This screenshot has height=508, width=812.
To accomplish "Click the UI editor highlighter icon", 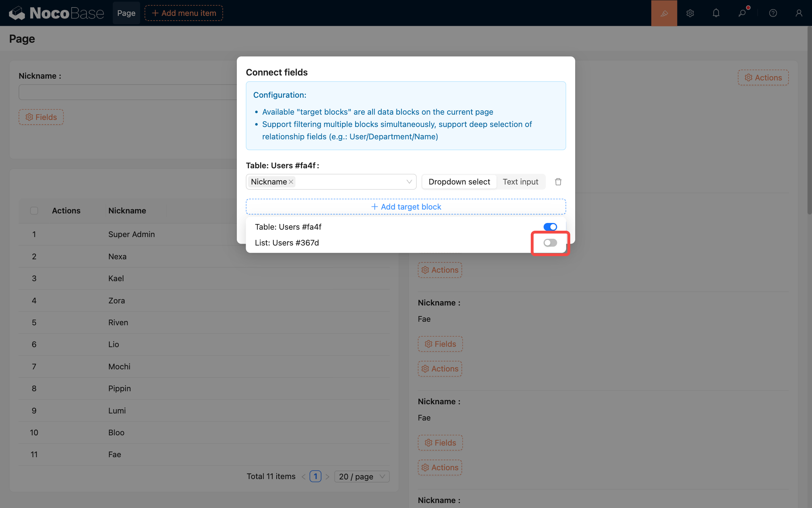I will (664, 13).
